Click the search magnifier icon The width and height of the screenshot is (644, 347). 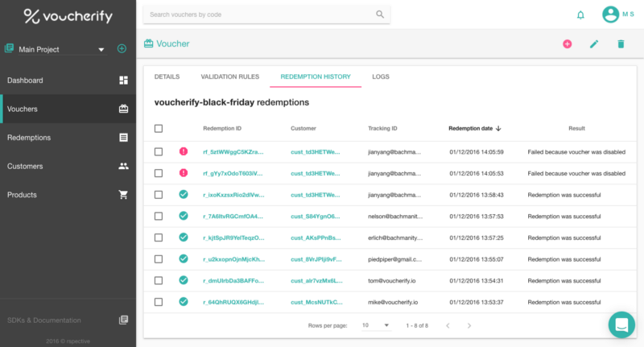(x=380, y=14)
